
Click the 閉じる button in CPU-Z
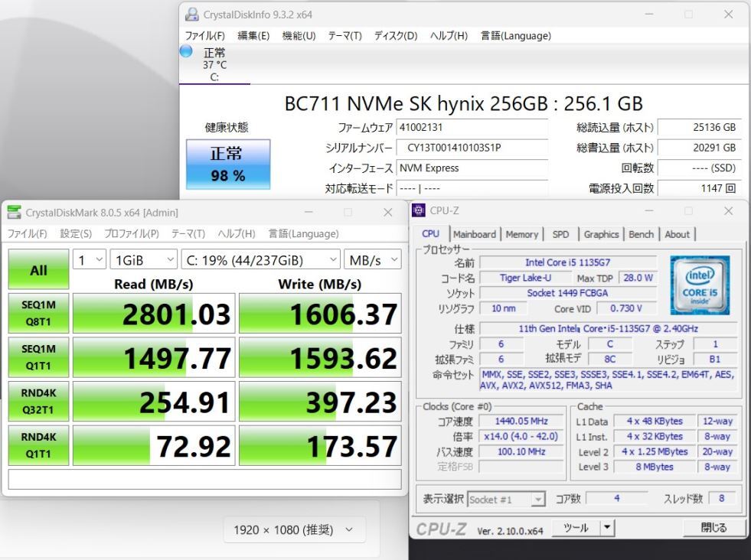click(x=714, y=527)
